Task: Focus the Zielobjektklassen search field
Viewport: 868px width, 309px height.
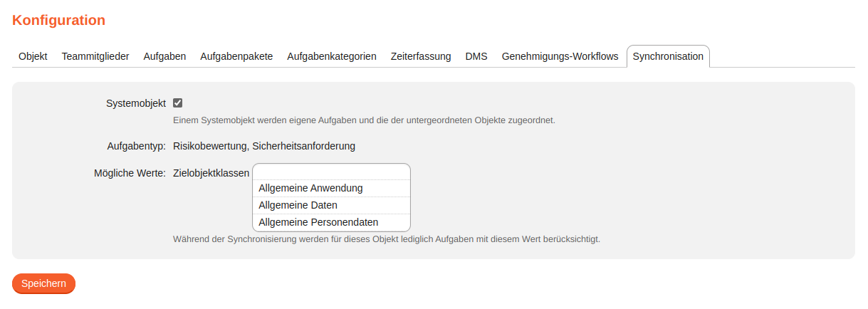Action: click(x=331, y=172)
